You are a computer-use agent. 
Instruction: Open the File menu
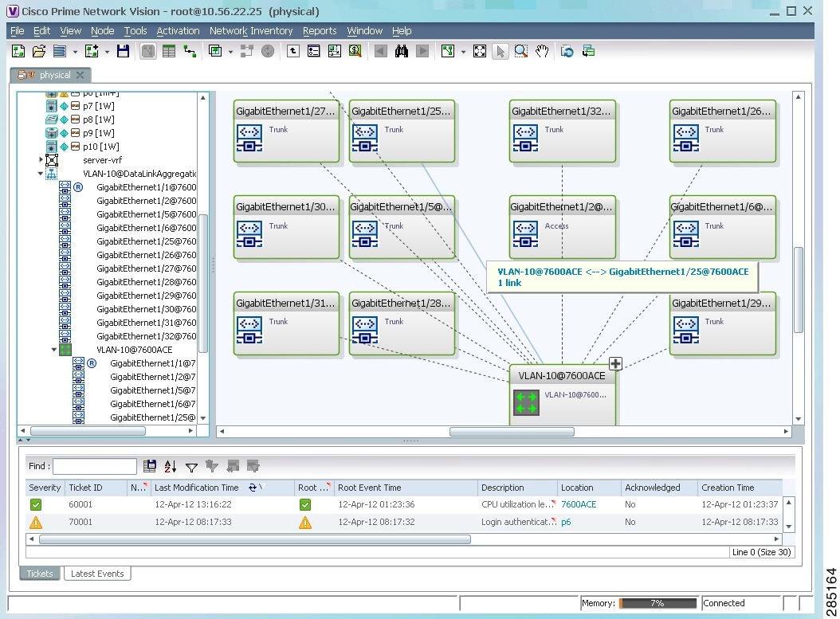click(18, 31)
